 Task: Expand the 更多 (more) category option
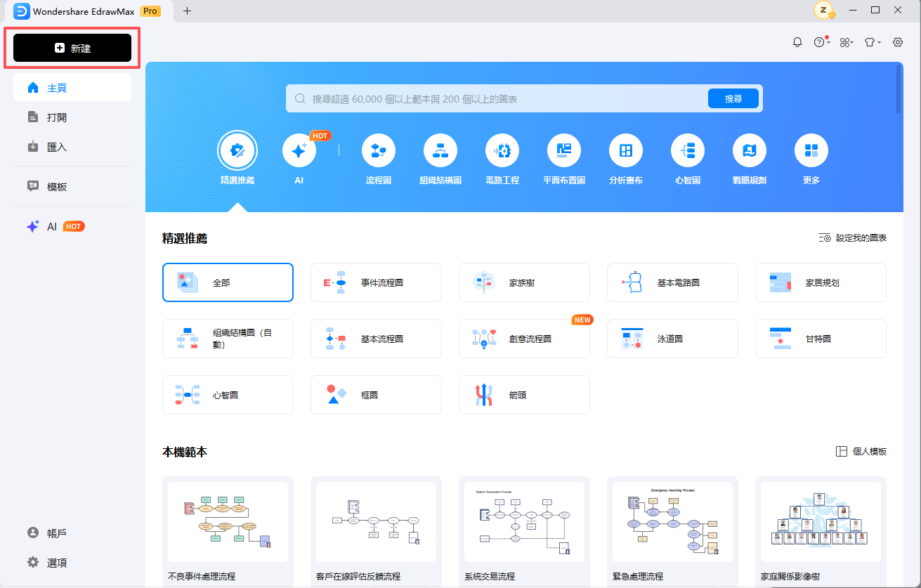click(811, 150)
